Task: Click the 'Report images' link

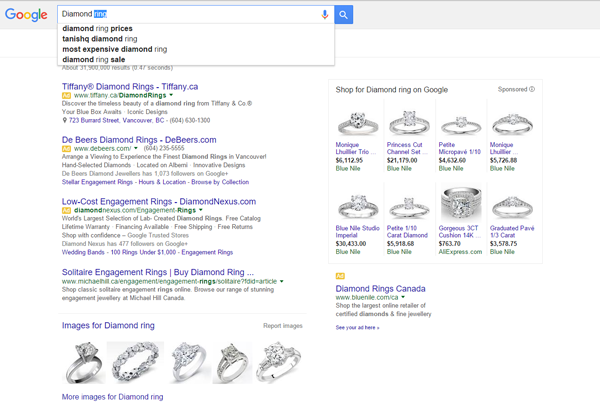Action: (x=282, y=326)
